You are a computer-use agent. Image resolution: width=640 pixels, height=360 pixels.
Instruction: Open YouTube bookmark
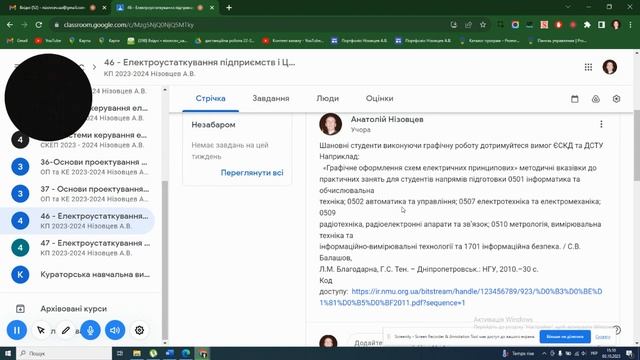pos(48,41)
